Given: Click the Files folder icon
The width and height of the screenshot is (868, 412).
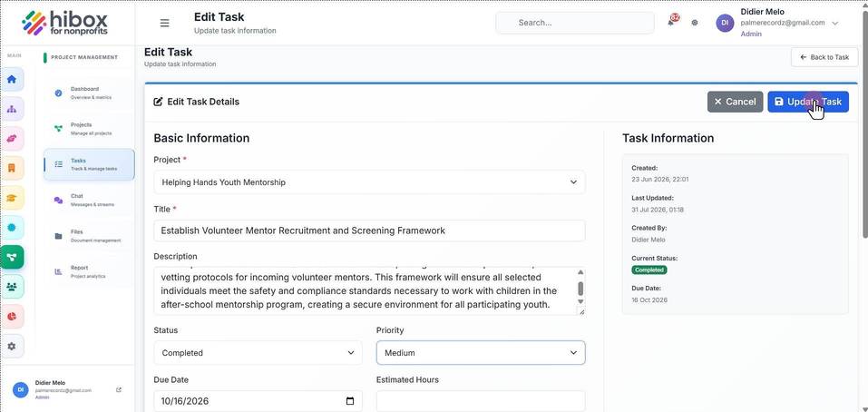Looking at the screenshot, I should [x=59, y=236].
